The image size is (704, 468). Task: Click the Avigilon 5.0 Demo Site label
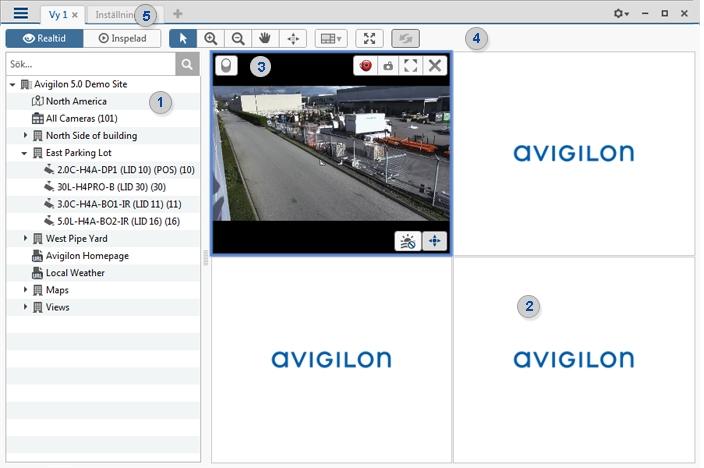[81, 84]
